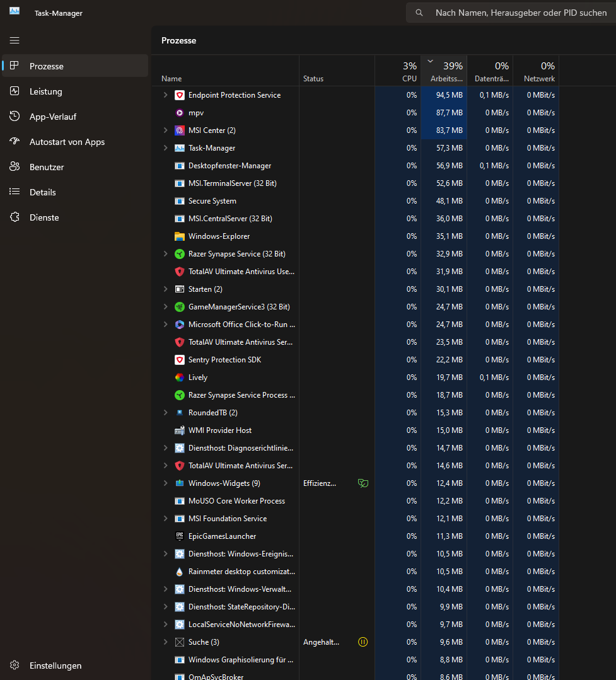Select MoUSO Core Worker Process
The image size is (616, 680).
click(355, 501)
